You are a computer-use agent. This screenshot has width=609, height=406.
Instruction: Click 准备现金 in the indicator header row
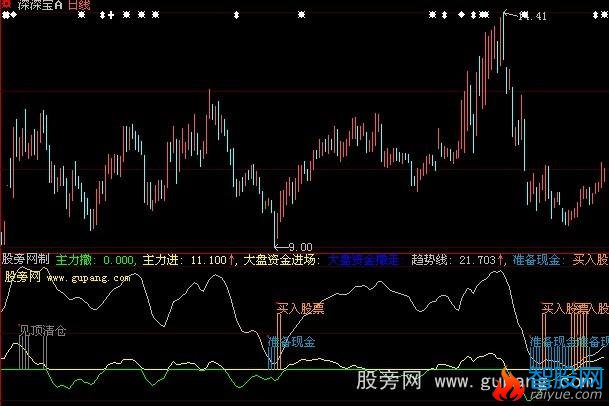click(536, 260)
